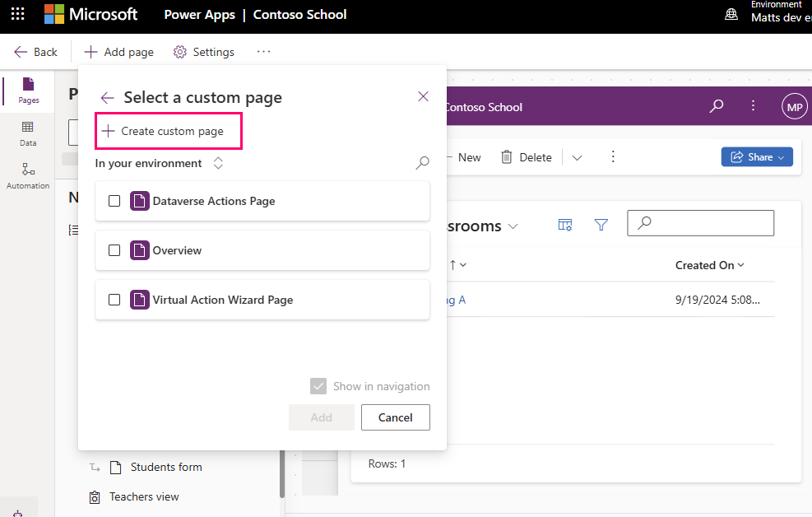This screenshot has width=812, height=517.
Task: Open command bar overflow vertical dots
Action: pyautogui.click(x=613, y=157)
